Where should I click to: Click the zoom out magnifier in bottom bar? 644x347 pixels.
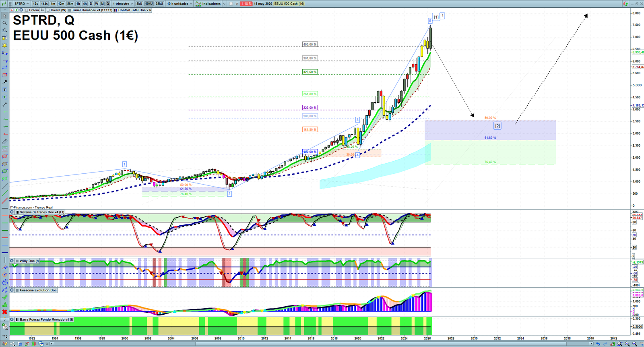(x=627, y=344)
